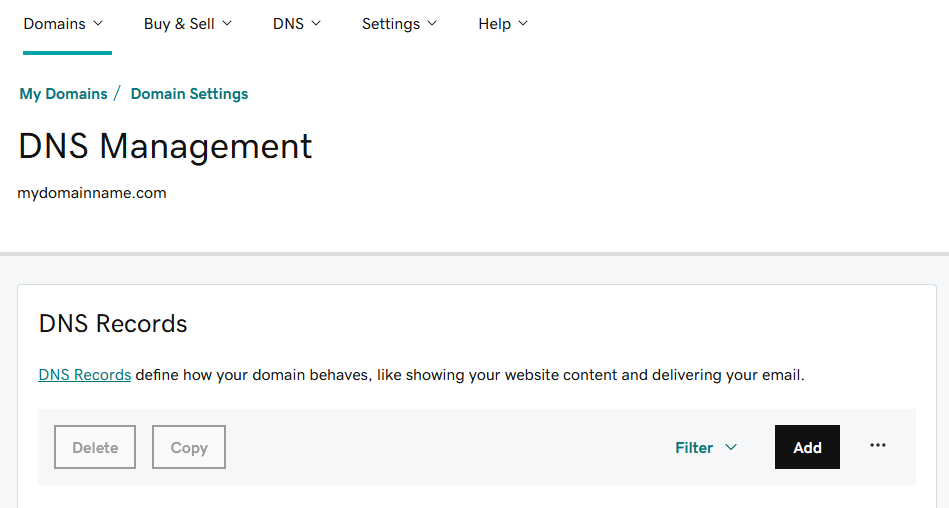This screenshot has width=949, height=508.
Task: Click the chevron arrow beside DNS
Action: 316,24
